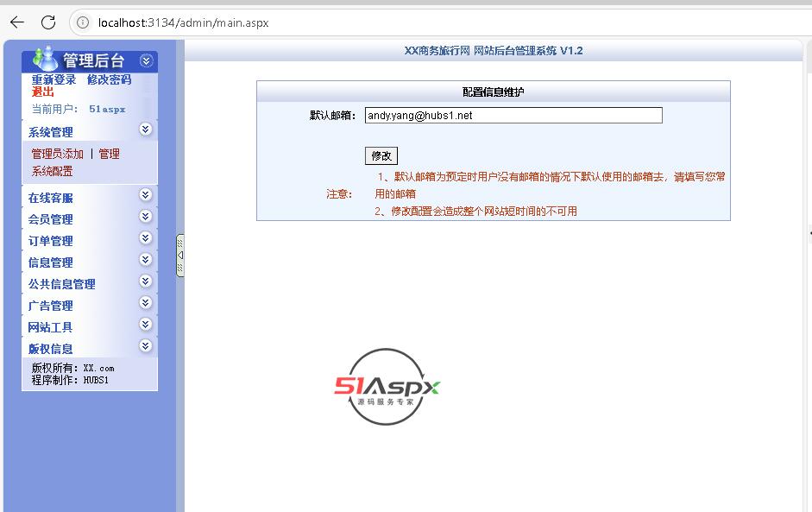Click the 默认邮箱 field label
812x512 pixels.
coord(332,115)
